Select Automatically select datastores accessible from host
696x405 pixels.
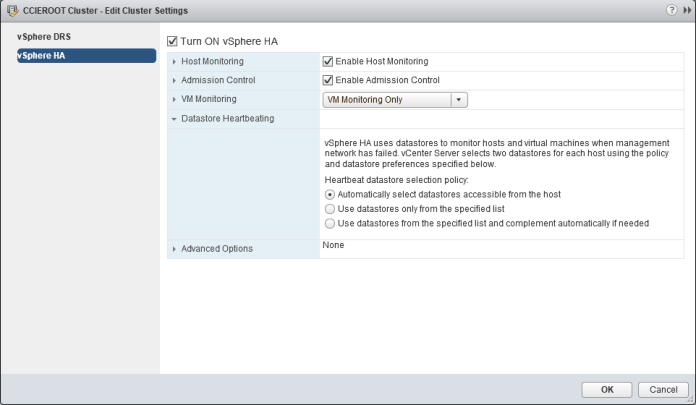coord(331,193)
